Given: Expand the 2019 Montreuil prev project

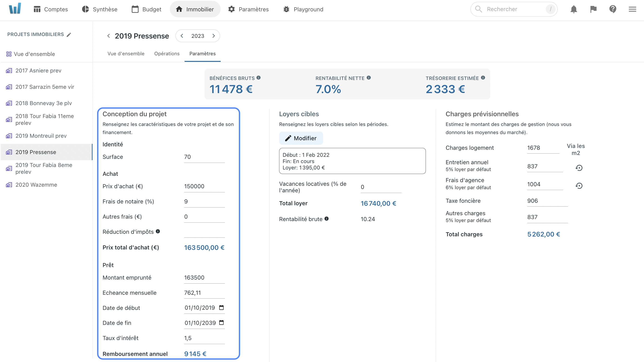Looking at the screenshot, I should [x=41, y=136].
